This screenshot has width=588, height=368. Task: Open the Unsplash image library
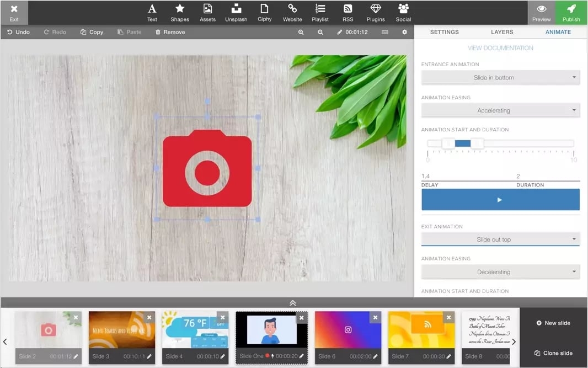point(236,12)
